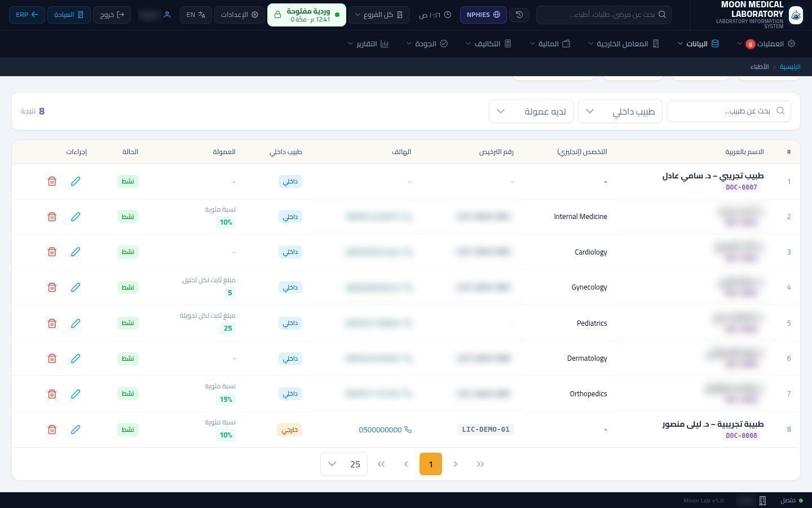This screenshot has width=812, height=508.
Task: Edit the Dermatology doctor record
Action: tap(76, 358)
